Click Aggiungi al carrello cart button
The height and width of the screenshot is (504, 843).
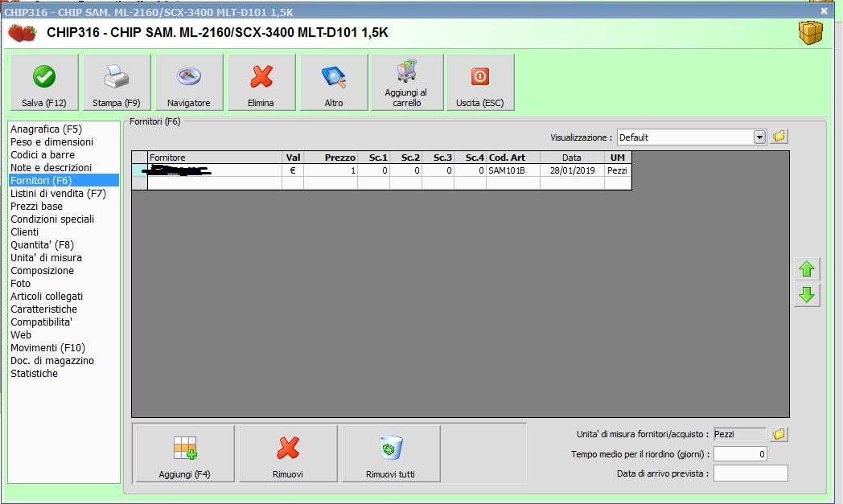(x=406, y=82)
